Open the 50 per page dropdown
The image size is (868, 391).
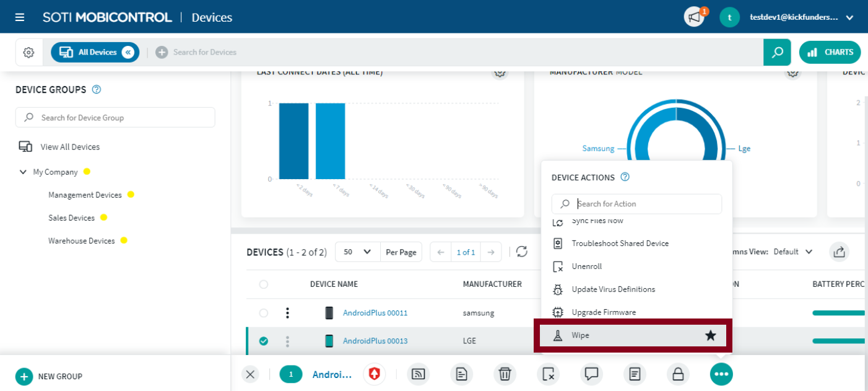[x=358, y=252]
